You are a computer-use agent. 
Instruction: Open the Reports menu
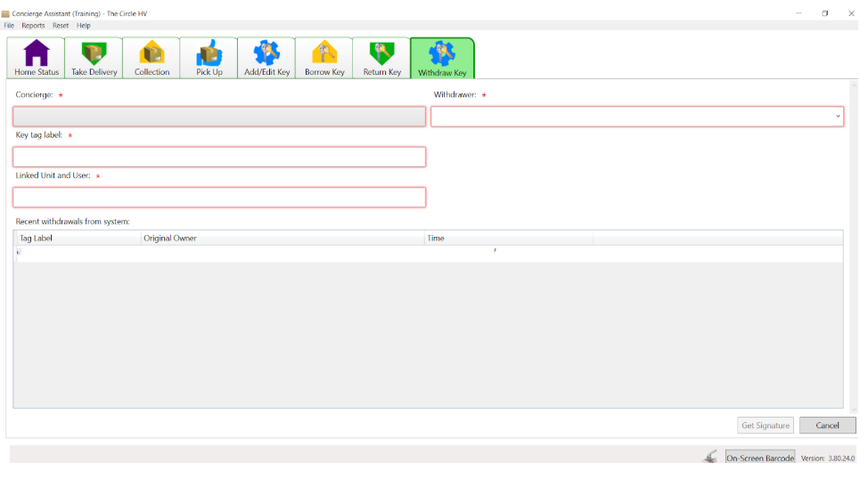tap(33, 26)
